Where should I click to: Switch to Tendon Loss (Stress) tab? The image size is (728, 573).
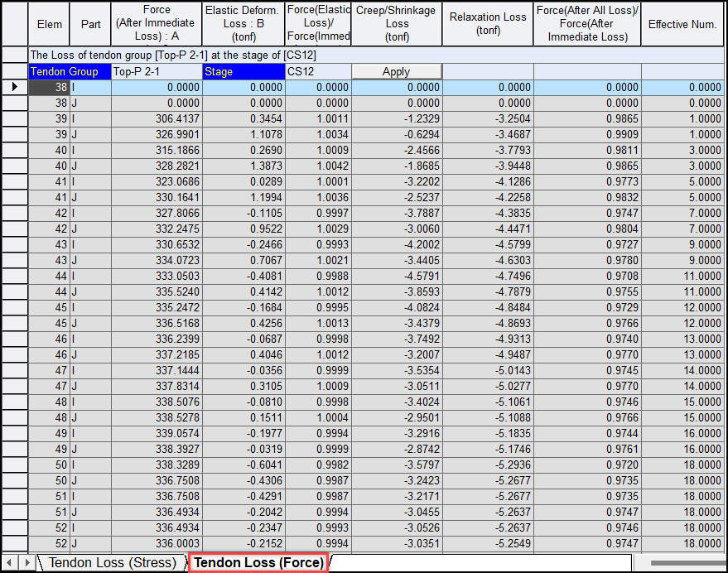(113, 563)
